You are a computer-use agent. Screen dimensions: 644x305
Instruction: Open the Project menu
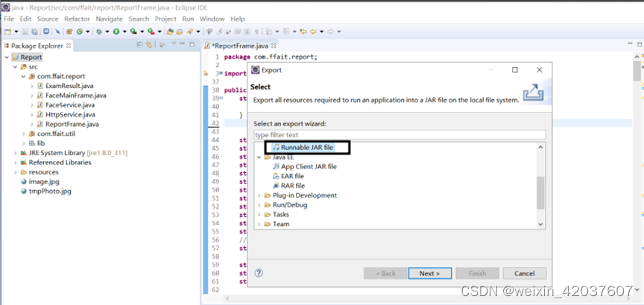pyautogui.click(x=165, y=19)
